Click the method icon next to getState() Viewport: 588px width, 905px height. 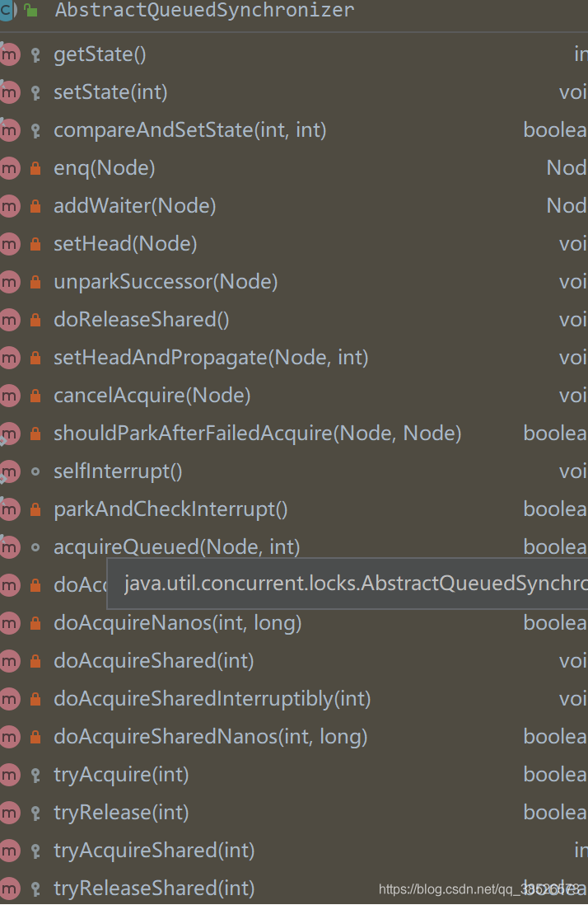tap(9, 55)
